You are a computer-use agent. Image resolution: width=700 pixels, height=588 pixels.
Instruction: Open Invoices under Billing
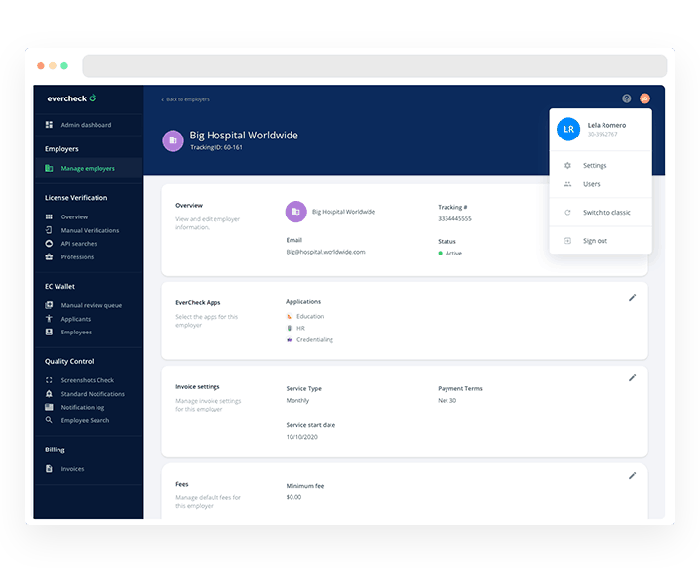coord(72,469)
